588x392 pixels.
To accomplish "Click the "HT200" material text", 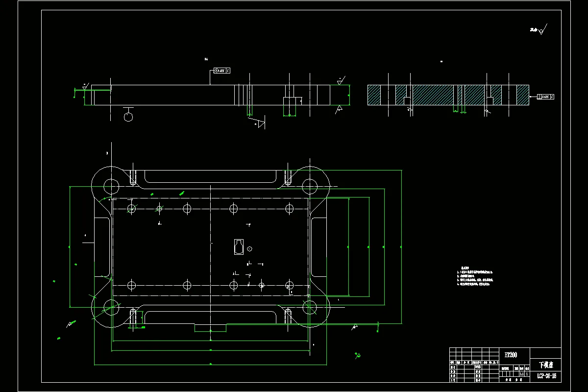I will (511, 355).
